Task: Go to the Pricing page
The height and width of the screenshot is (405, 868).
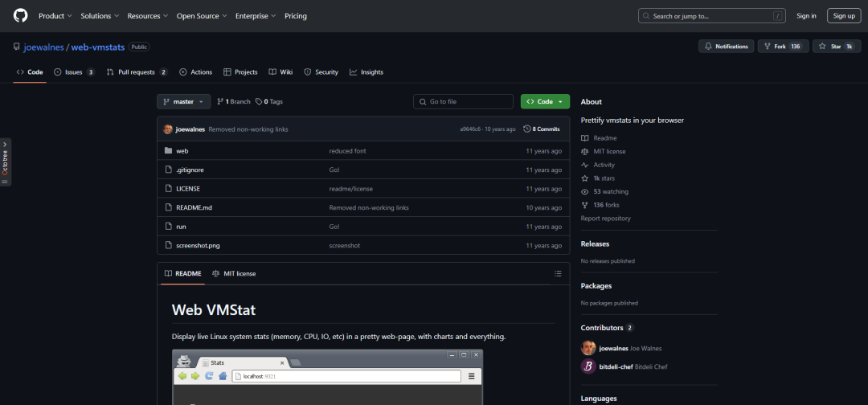Action: point(296,16)
